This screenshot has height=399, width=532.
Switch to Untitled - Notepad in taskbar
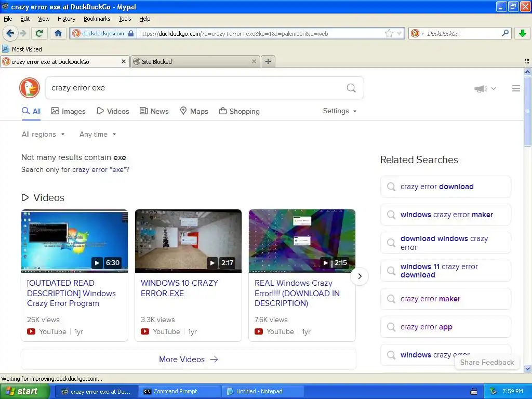(262, 392)
